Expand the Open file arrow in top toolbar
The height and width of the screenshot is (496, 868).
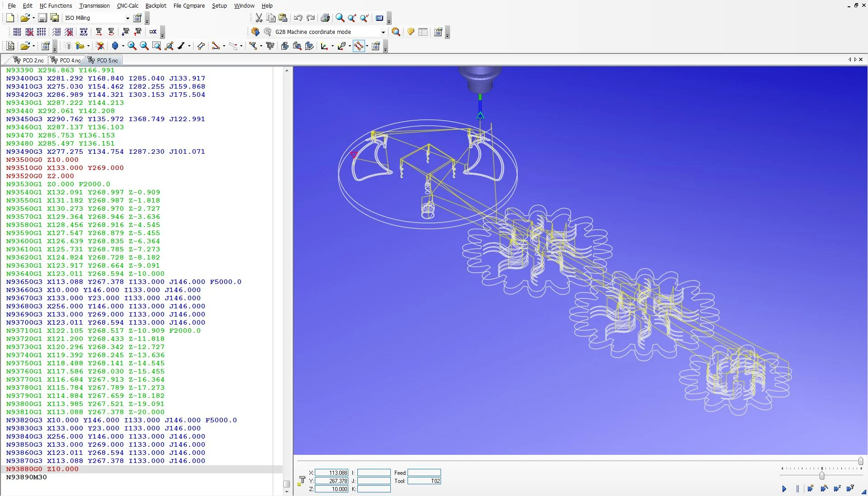click(33, 18)
